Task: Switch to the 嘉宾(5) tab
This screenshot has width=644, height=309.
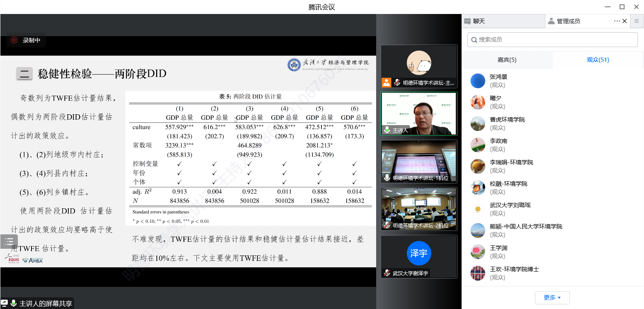Action: pyautogui.click(x=507, y=60)
